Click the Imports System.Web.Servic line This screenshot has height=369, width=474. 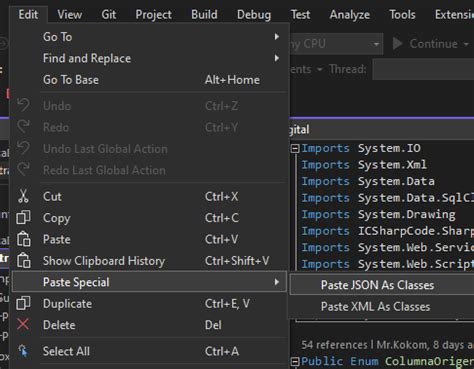click(387, 247)
